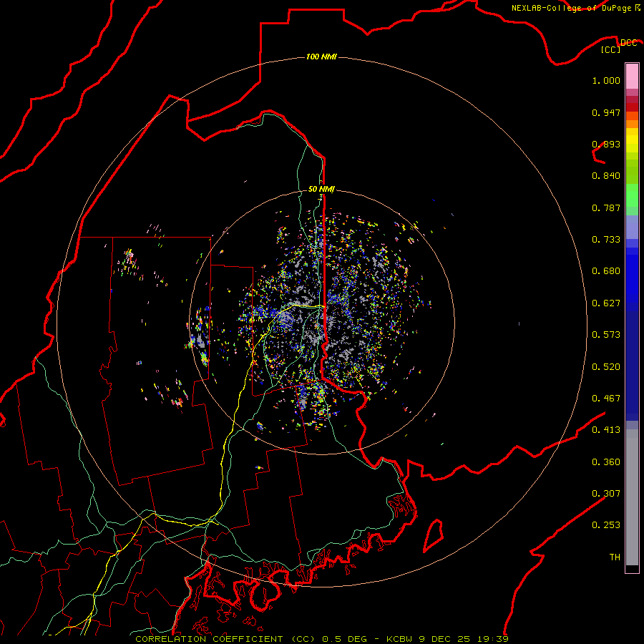Click the TH threshold label on legend

615,557
